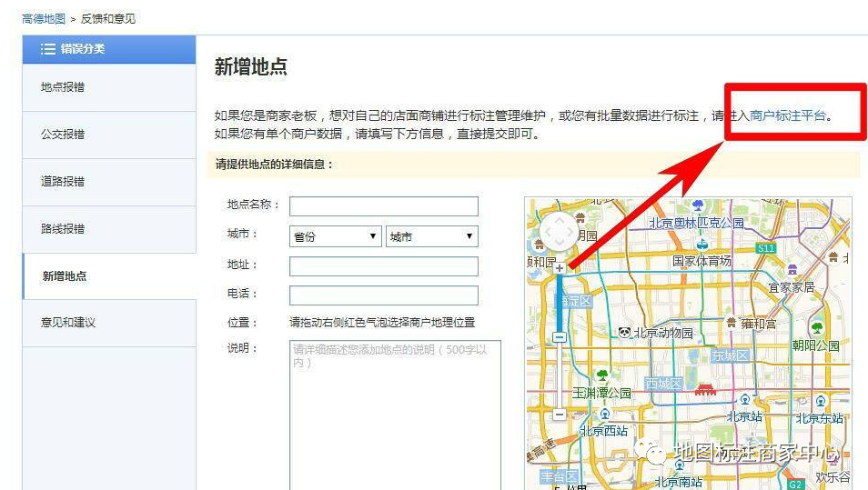Open the 城市 city dropdown
The width and height of the screenshot is (868, 490).
pyautogui.click(x=431, y=236)
